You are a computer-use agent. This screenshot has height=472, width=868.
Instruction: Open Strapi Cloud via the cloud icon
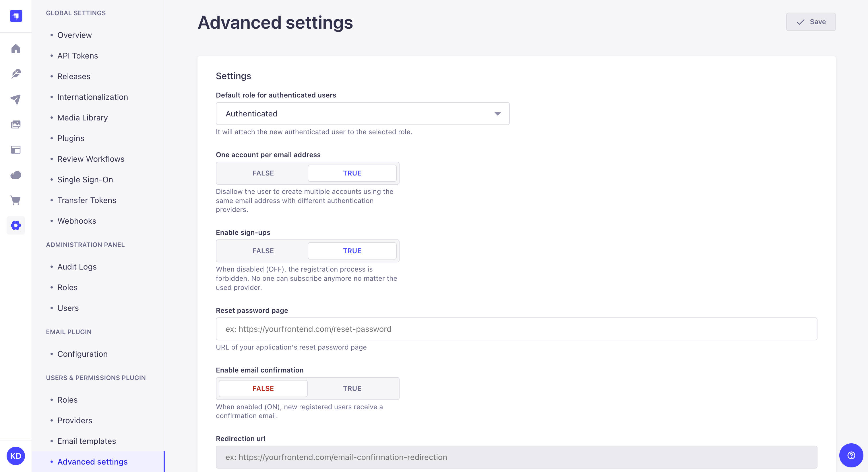coord(15,175)
